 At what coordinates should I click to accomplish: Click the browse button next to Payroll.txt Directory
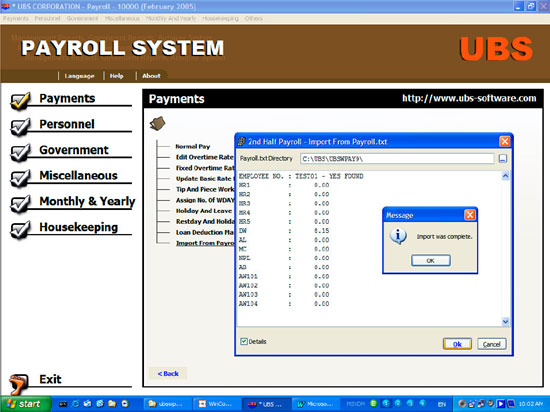tap(503, 159)
